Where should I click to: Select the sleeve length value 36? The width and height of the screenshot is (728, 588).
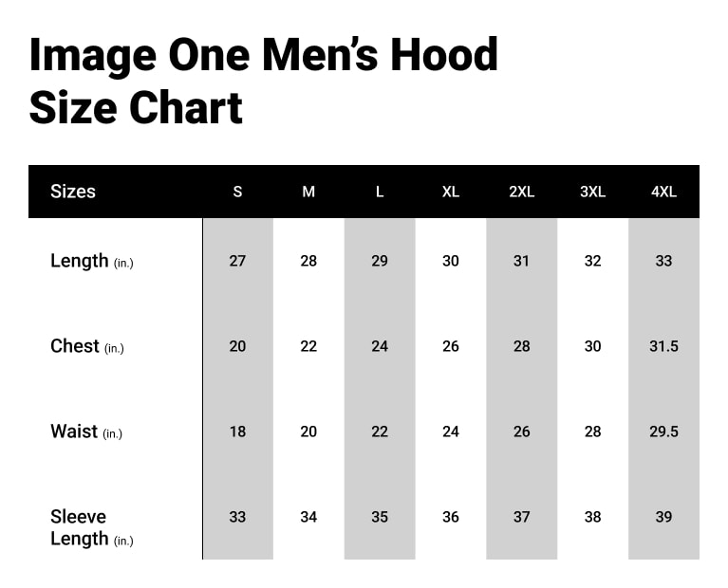[451, 517]
